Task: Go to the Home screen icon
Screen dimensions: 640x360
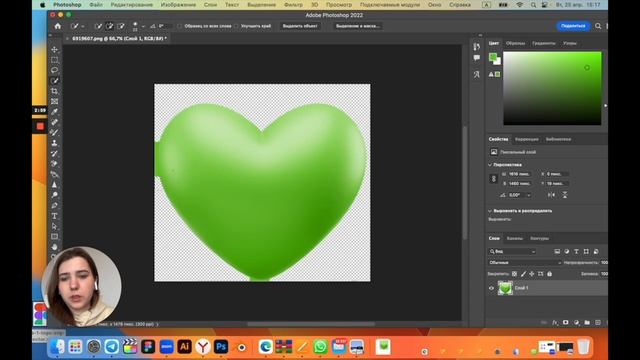Action: coord(58,26)
